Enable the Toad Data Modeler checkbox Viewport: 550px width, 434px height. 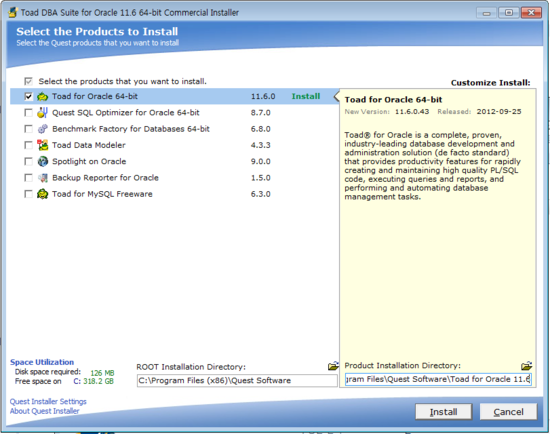(x=28, y=145)
